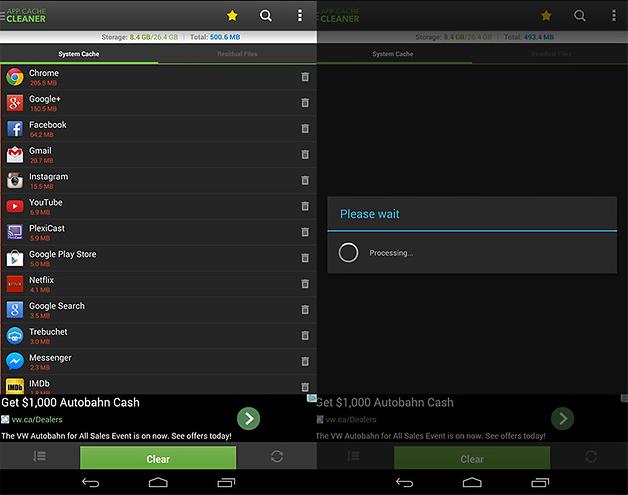The width and height of the screenshot is (628, 495).
Task: Tap the Storage 8.4 GB/26.4 GB readout, left screen
Action: 139,37
